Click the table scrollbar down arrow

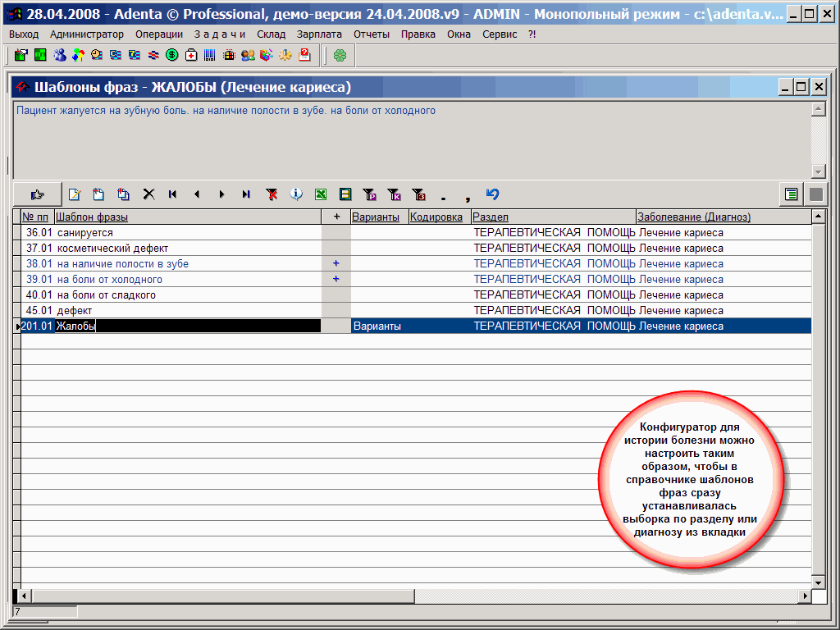818,582
